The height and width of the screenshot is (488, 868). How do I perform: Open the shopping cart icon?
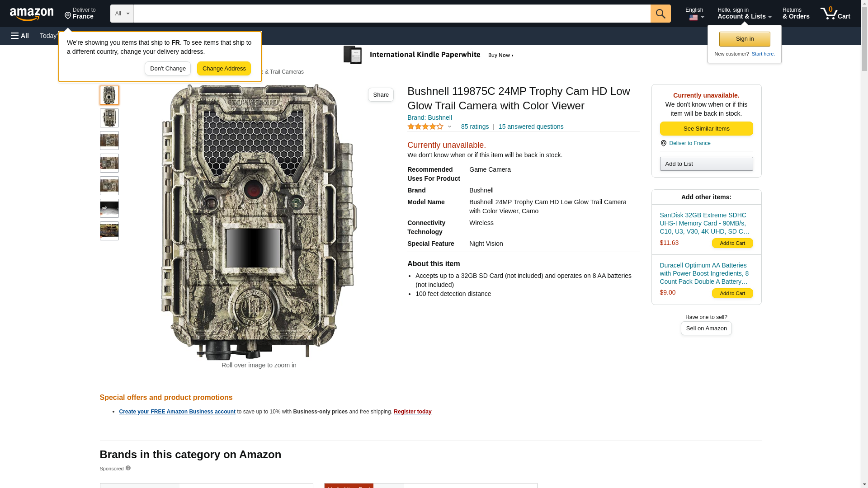835,14
